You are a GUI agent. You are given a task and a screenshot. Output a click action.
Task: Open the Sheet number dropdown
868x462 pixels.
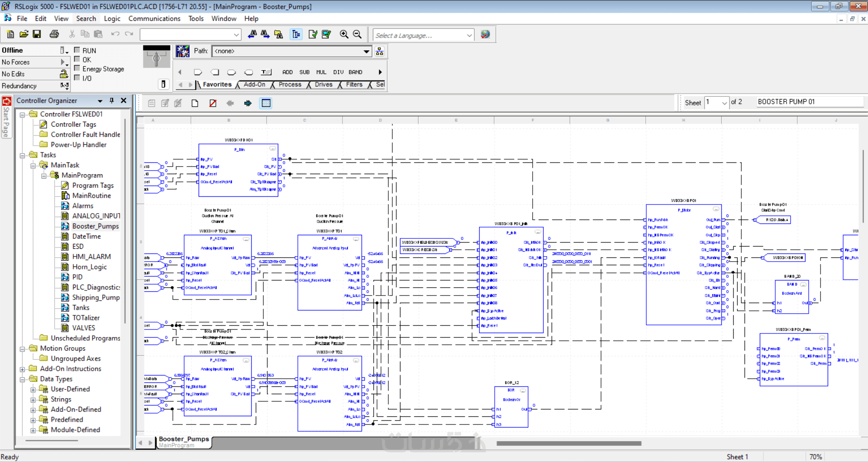tap(724, 103)
